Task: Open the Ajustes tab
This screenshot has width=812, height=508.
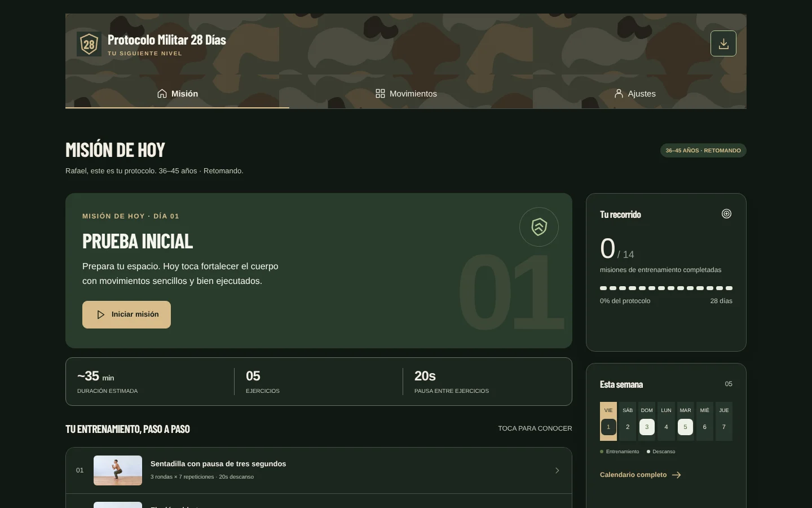Action: (x=634, y=94)
